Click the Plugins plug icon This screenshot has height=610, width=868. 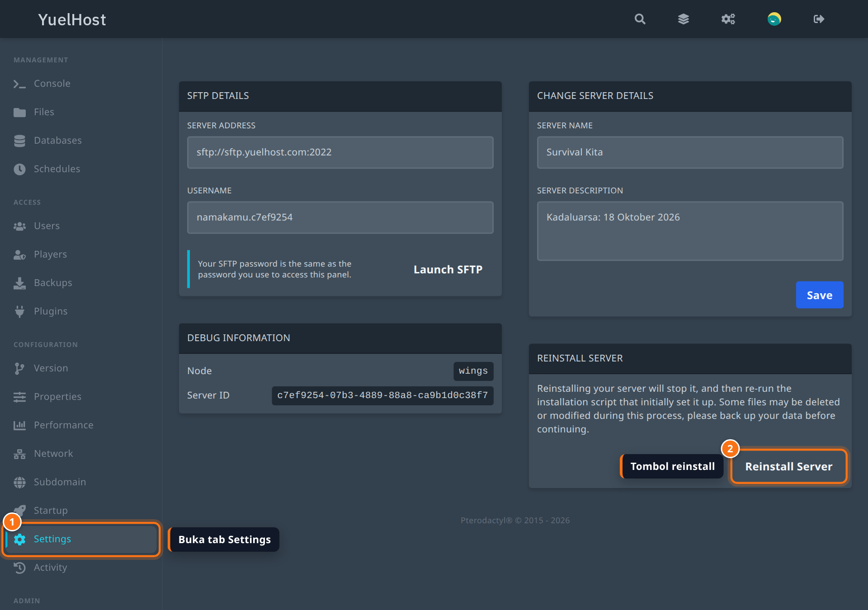point(19,312)
